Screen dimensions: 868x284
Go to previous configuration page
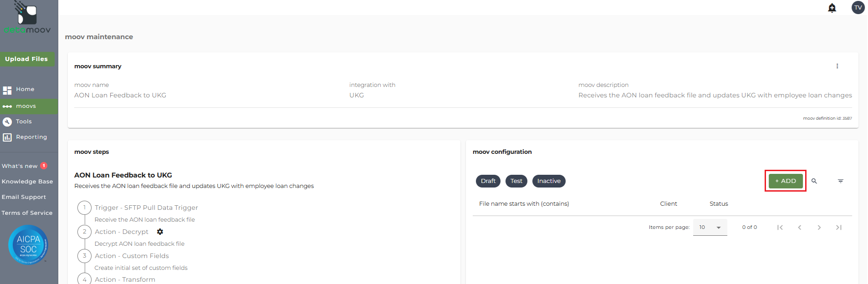coord(800,227)
